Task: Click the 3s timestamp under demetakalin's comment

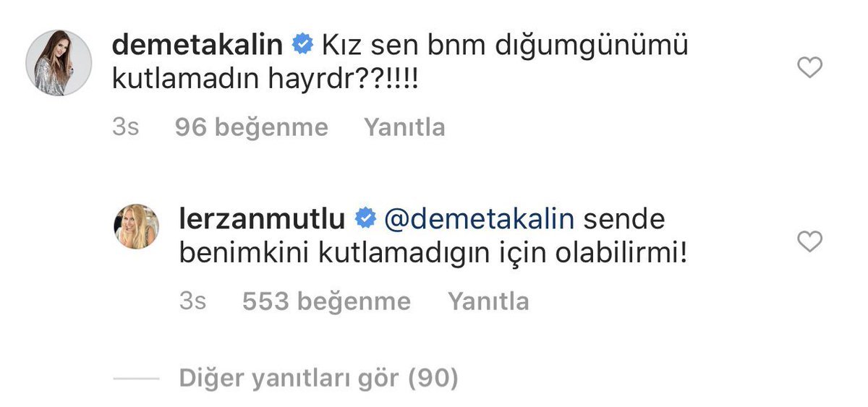Action: coord(126,128)
